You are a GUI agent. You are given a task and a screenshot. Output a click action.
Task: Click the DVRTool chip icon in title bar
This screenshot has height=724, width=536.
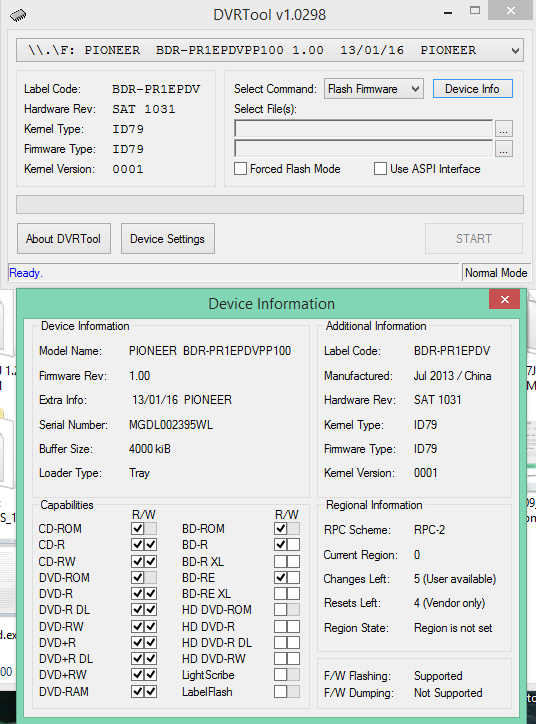click(x=18, y=15)
